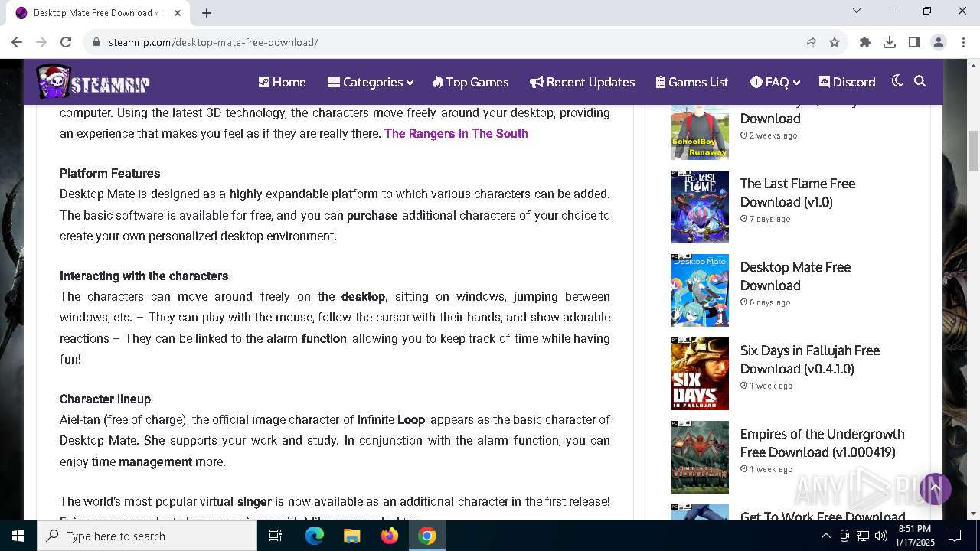The height and width of the screenshot is (551, 980).
Task: Click the SteamRIP logo
Action: coord(93,82)
